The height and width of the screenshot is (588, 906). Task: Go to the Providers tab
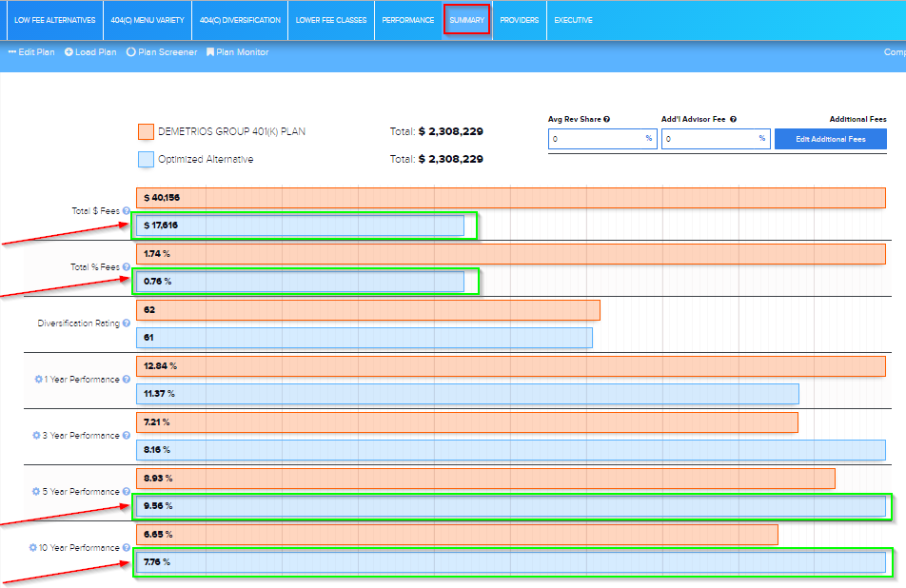(519, 20)
